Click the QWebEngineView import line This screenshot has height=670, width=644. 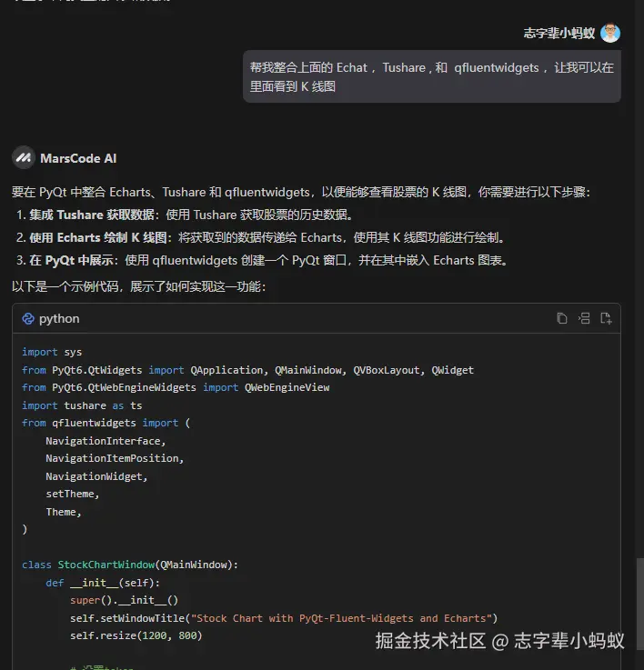tap(176, 387)
